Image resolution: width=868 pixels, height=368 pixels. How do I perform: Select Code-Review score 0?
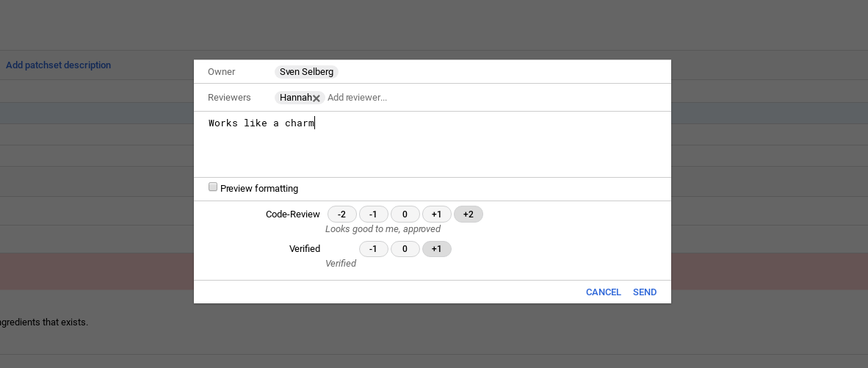405,214
